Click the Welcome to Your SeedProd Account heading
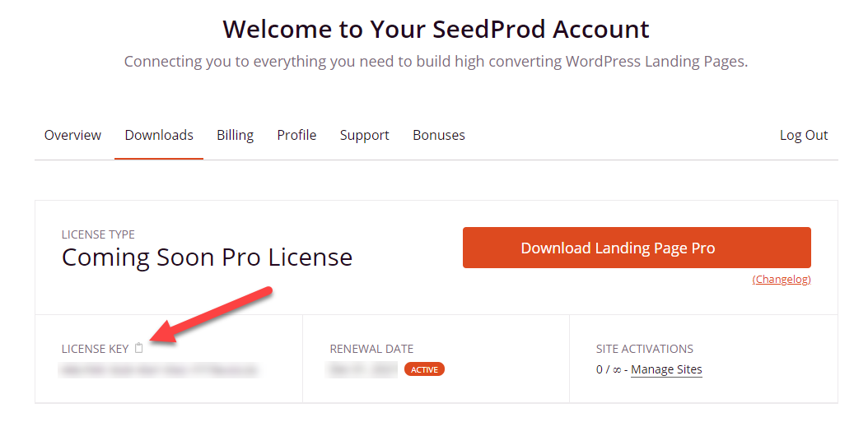Viewport: 868px width, 422px height. 436,30
